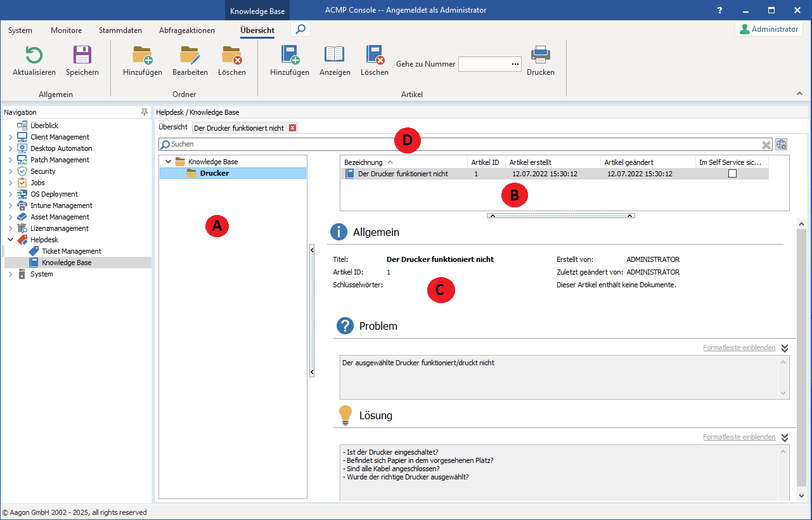Click the Speichern save icon
812x520 pixels.
coord(82,56)
